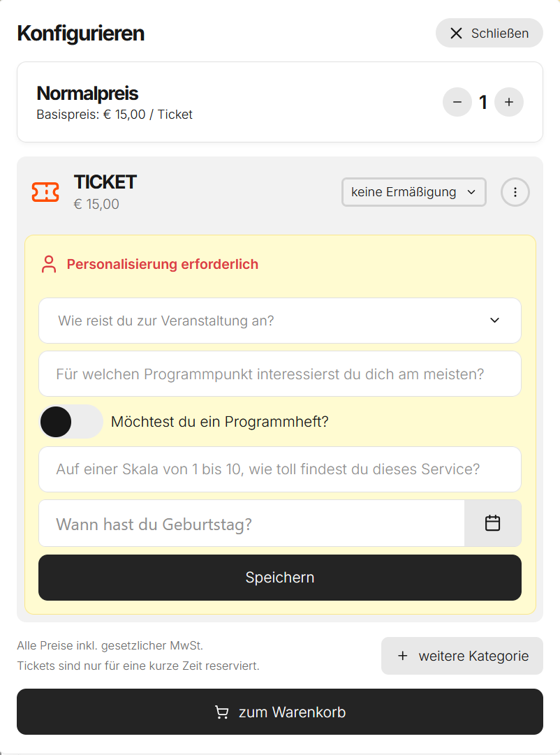
Task: Click the 1 to 10 scale rating field
Action: click(x=279, y=469)
